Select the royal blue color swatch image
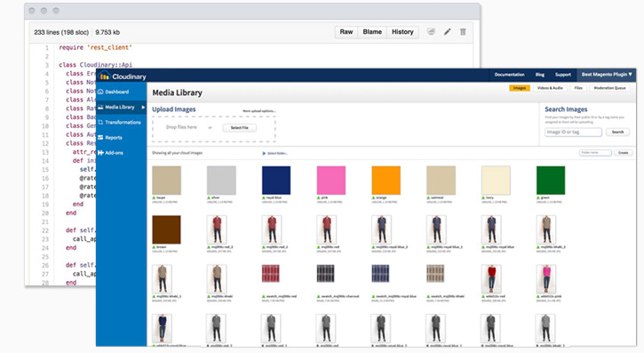 coord(276,181)
